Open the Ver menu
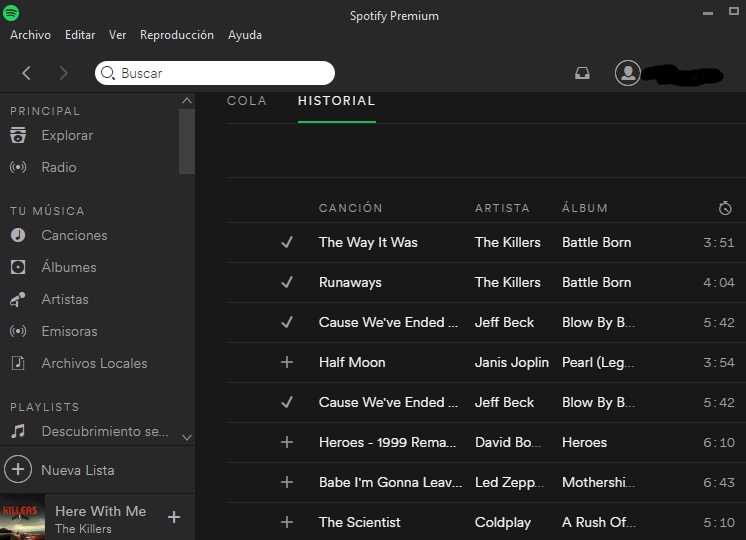The height and width of the screenshot is (540, 746). click(118, 35)
